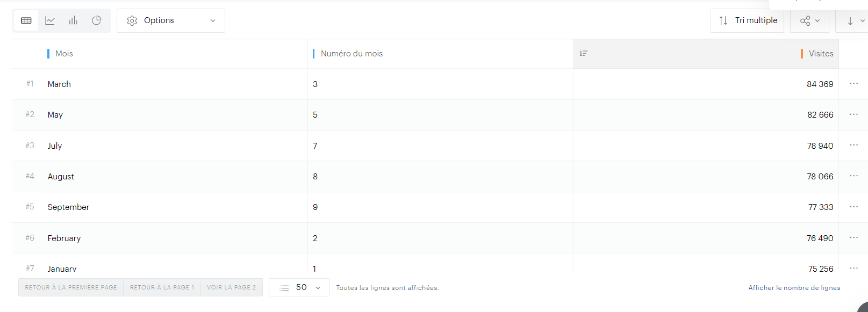This screenshot has width=868, height=312.
Task: Open row actions menu for August
Action: point(853,176)
